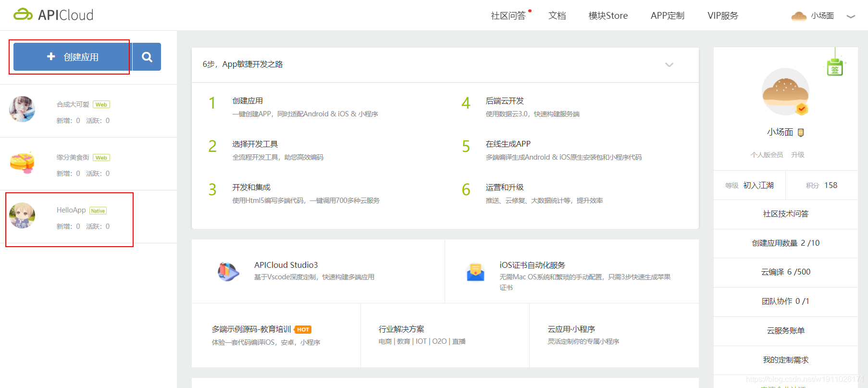868x388 pixels.
Task: Click the HOT badge
Action: (303, 329)
